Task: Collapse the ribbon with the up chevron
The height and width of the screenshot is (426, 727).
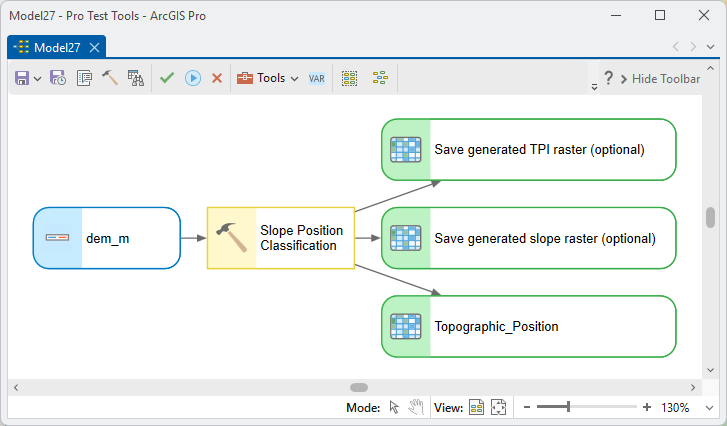Action: tap(710, 68)
